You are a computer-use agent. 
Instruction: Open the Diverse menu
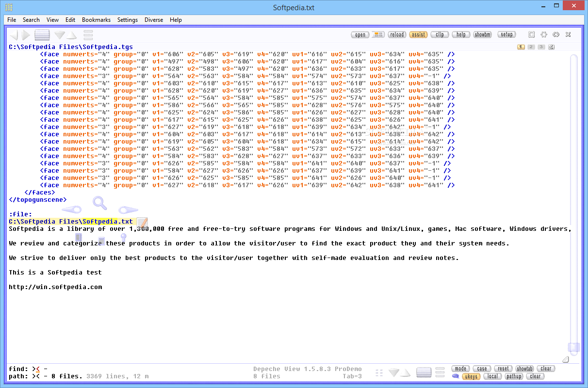[154, 20]
